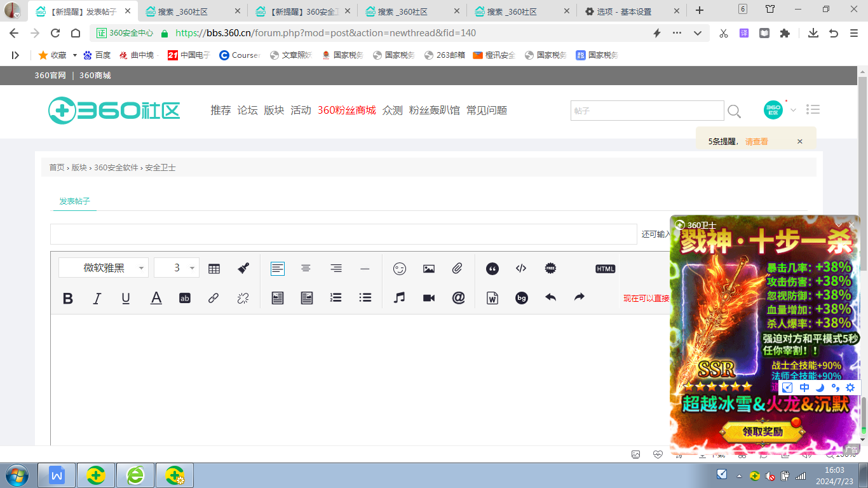This screenshot has height=488, width=868.
Task: Click 领取奖励 button in ad popup
Action: 763,432
